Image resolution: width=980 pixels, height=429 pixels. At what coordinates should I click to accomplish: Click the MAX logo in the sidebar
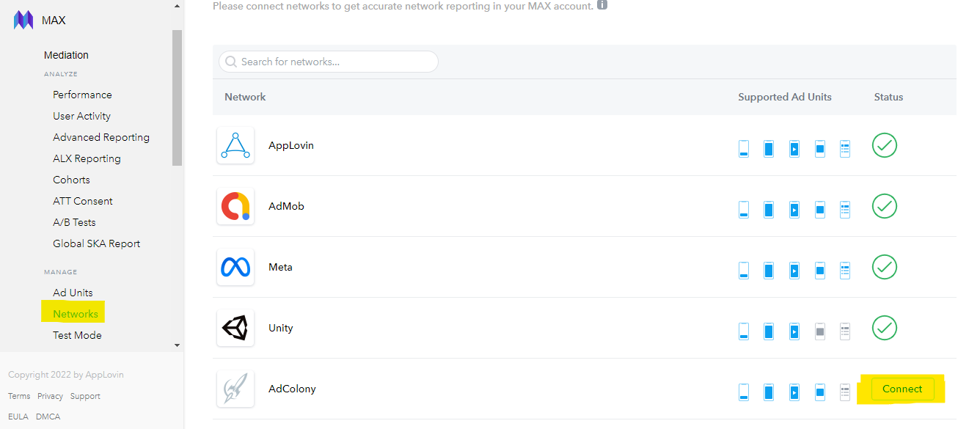(x=23, y=20)
